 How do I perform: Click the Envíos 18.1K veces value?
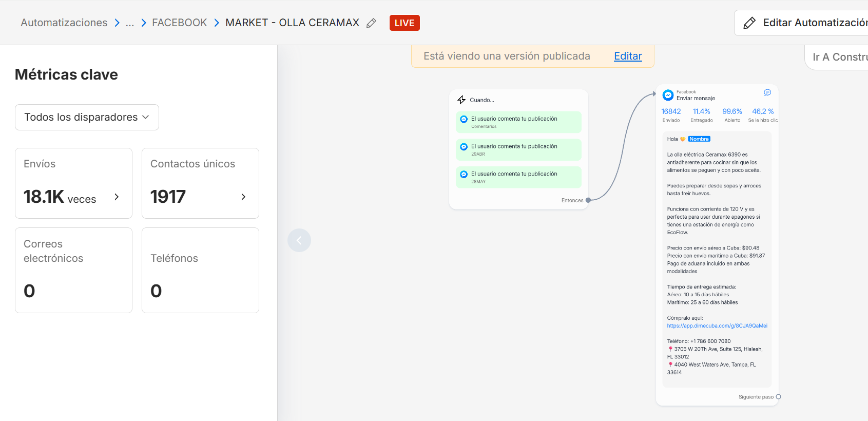click(60, 197)
